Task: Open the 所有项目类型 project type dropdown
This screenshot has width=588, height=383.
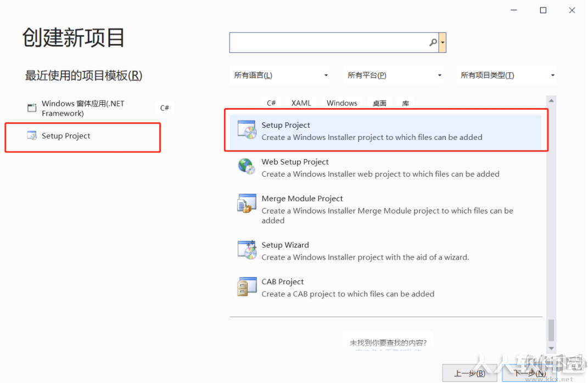Action: pyautogui.click(x=507, y=75)
